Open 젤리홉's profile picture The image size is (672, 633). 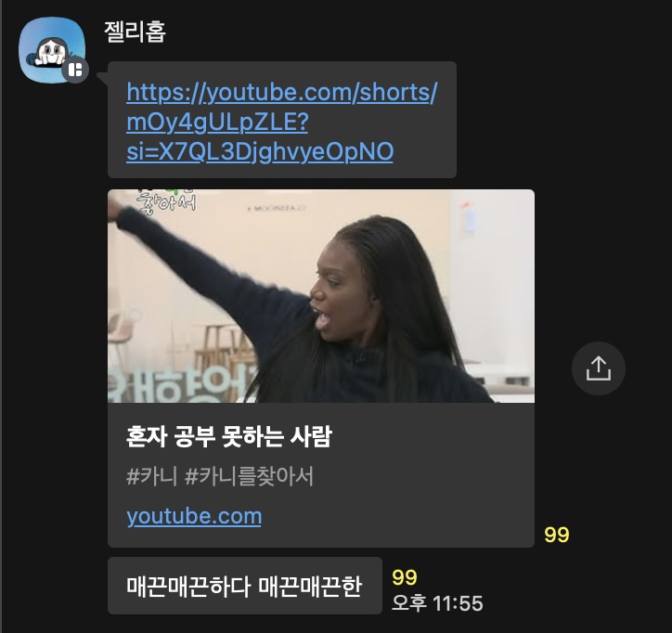pos(51,50)
